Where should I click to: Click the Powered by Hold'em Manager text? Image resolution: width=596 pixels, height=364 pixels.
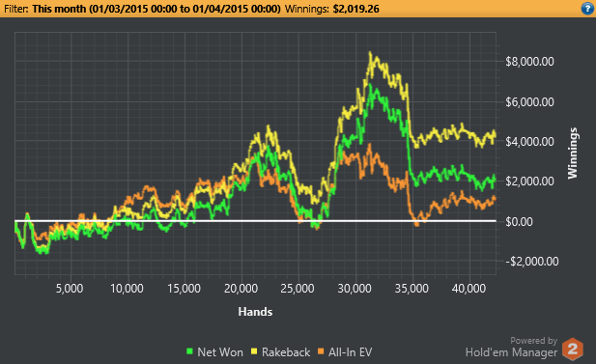pos(512,348)
